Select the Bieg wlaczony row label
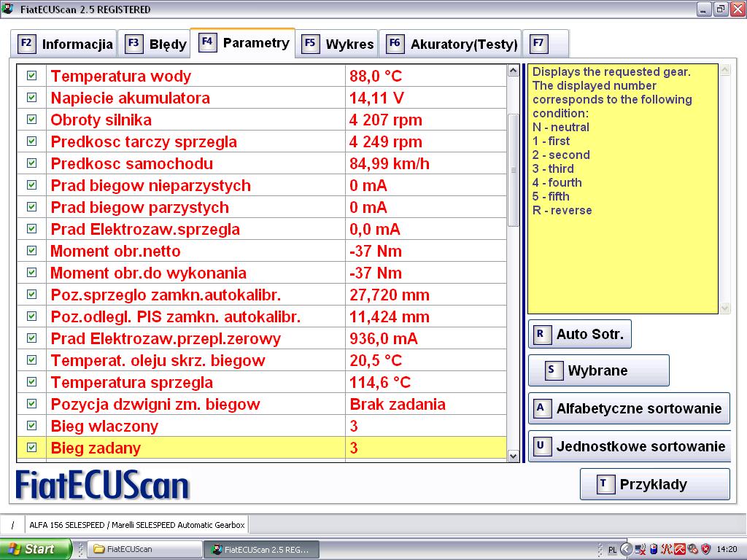This screenshot has height=560, width=747. point(104,426)
